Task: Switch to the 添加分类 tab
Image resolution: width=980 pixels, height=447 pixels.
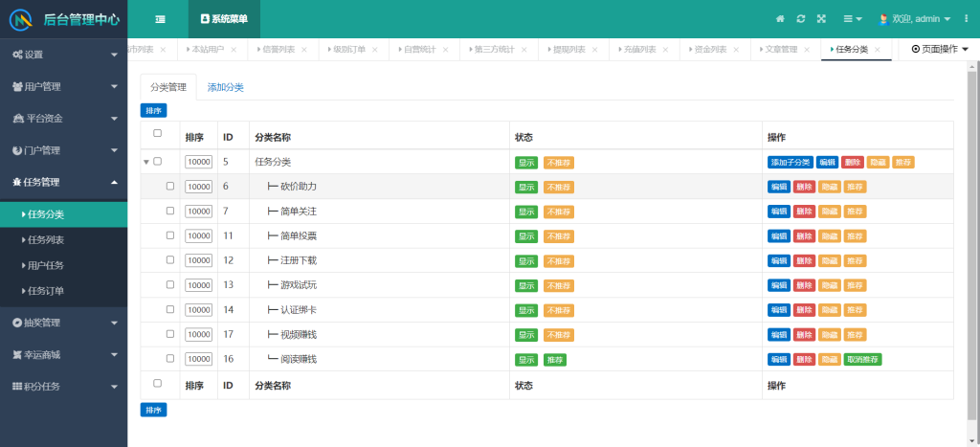Action: [x=225, y=87]
